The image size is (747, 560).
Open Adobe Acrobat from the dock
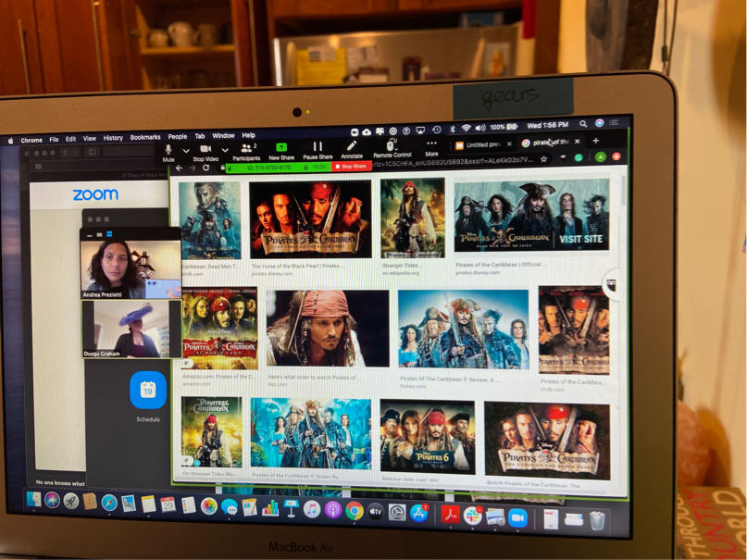point(450,515)
